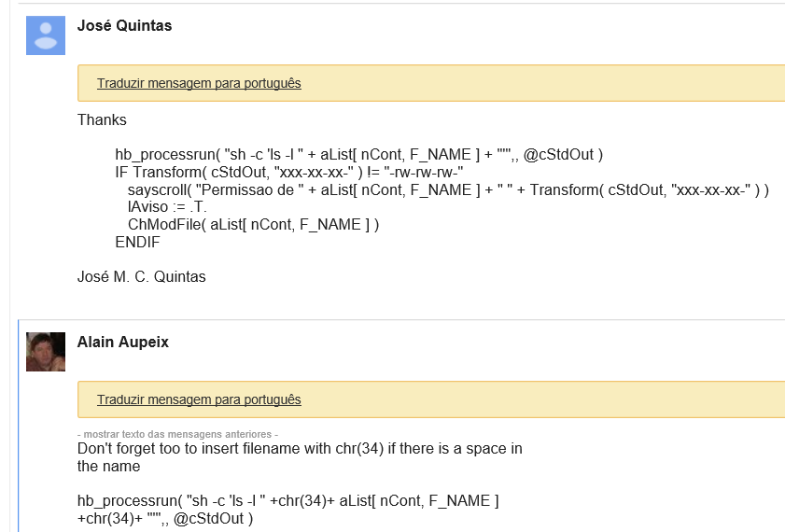Open José Quintas author name

124,26
